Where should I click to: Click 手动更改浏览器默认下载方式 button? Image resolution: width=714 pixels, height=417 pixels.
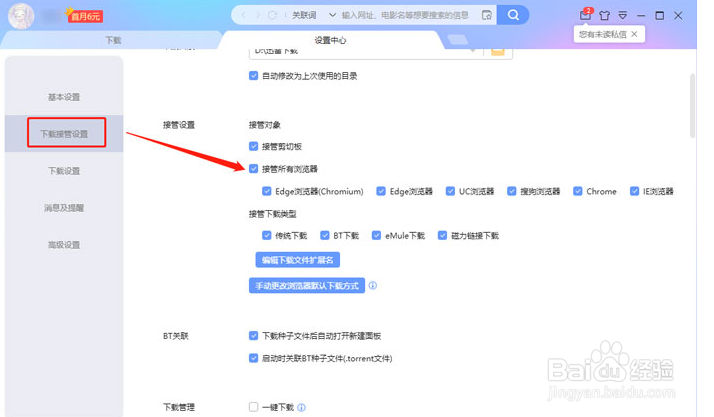click(307, 285)
